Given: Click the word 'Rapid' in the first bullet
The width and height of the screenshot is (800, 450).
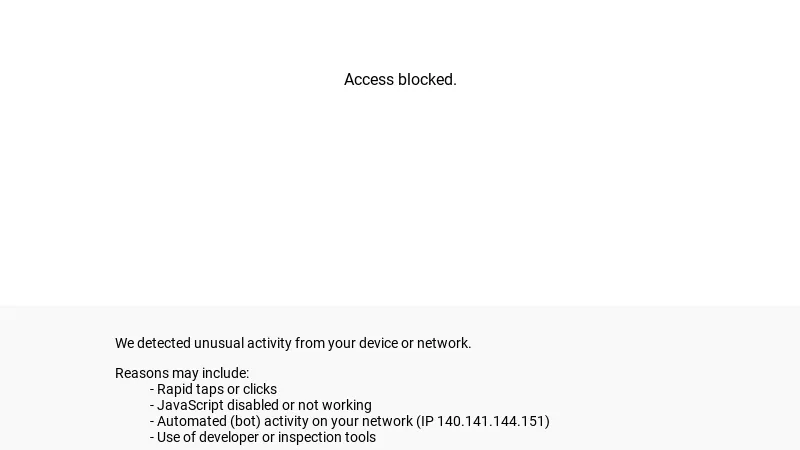Looking at the screenshot, I should click(x=176, y=389).
